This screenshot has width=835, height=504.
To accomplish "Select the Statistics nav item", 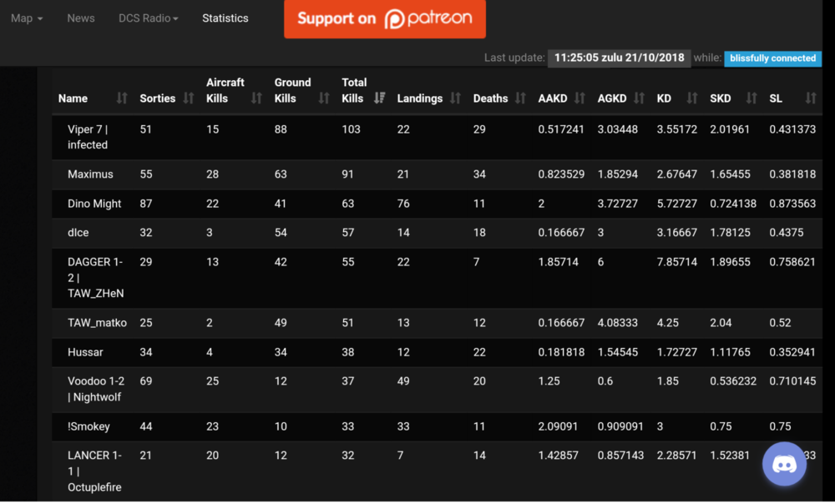I will coord(225,18).
